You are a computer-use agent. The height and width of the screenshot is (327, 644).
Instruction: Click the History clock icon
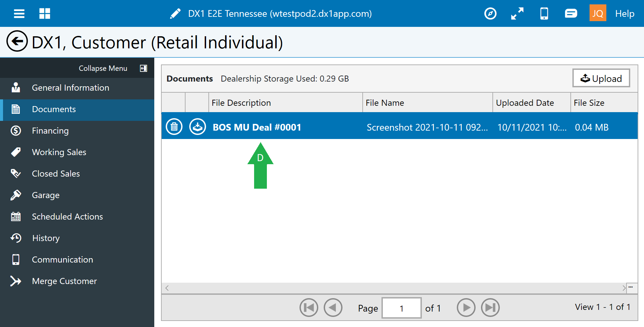pos(16,238)
